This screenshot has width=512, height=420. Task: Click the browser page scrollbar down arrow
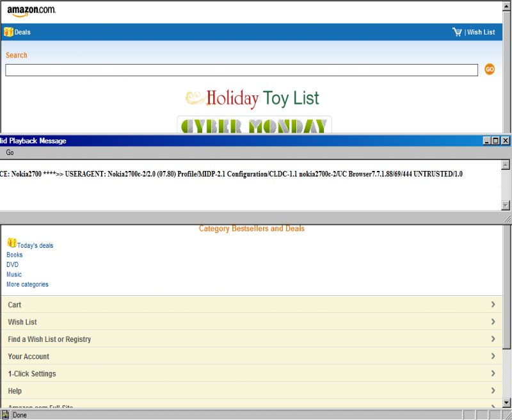(x=507, y=403)
